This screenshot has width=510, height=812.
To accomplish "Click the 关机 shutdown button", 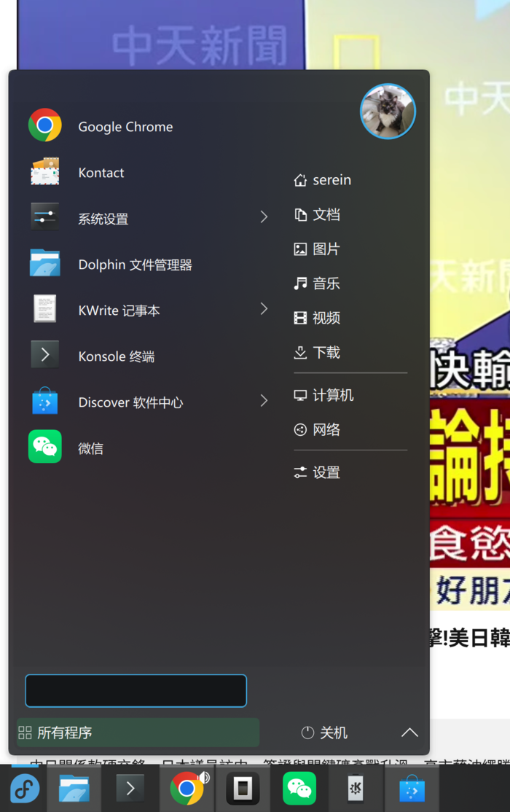I will point(324,733).
